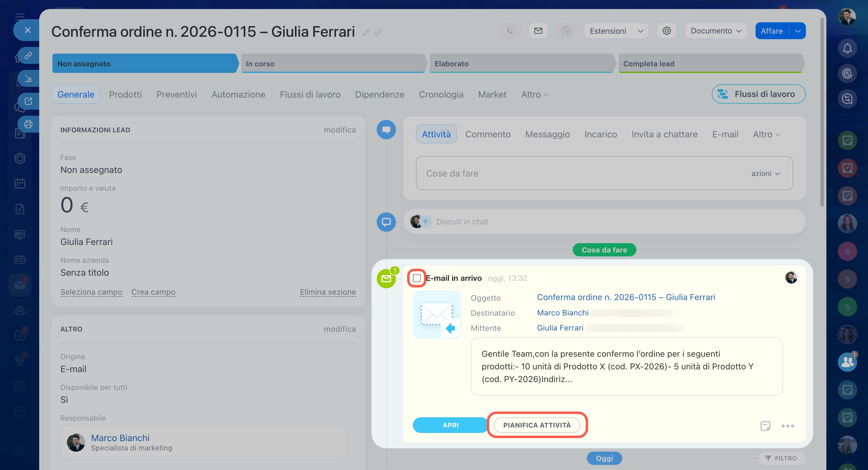Switch to the Prodotti tab
The image size is (868, 470).
click(x=125, y=94)
